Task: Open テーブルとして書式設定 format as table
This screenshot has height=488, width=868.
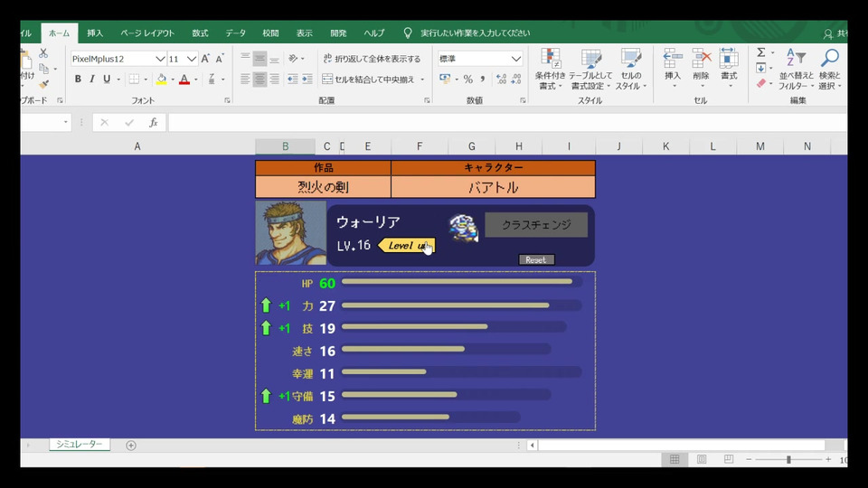Action: click(590, 70)
